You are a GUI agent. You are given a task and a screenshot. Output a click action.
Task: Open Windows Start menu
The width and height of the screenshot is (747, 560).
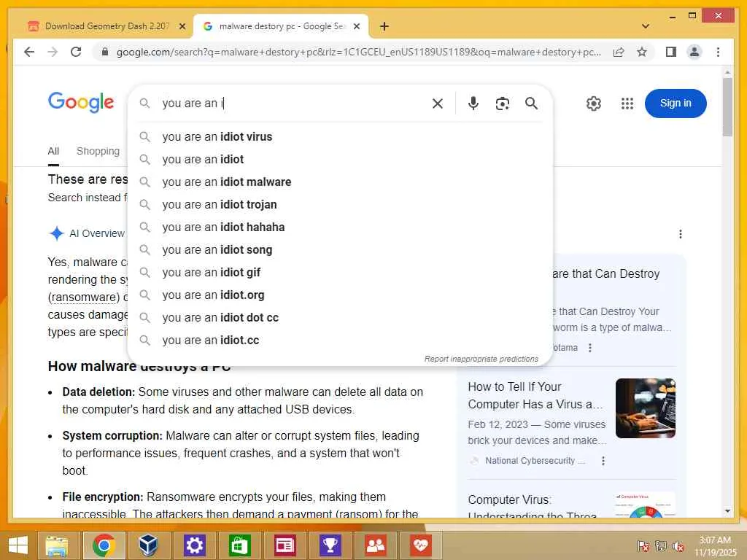coord(18,545)
